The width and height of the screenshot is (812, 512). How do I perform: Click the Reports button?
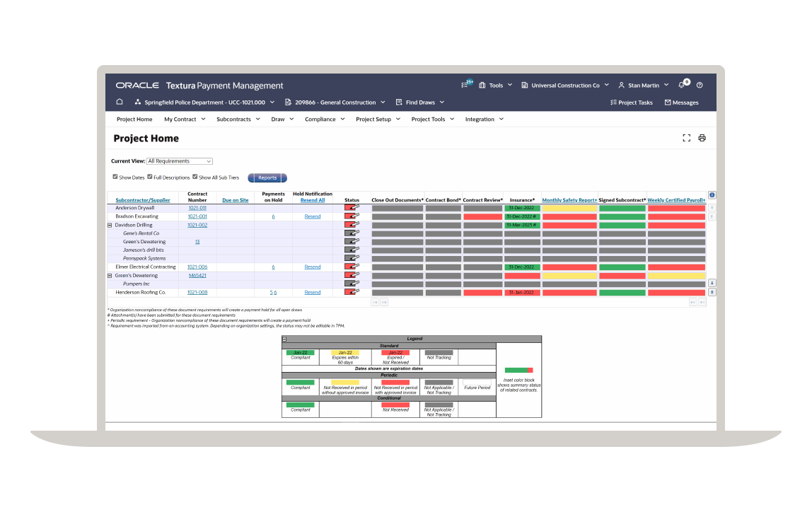pyautogui.click(x=267, y=178)
